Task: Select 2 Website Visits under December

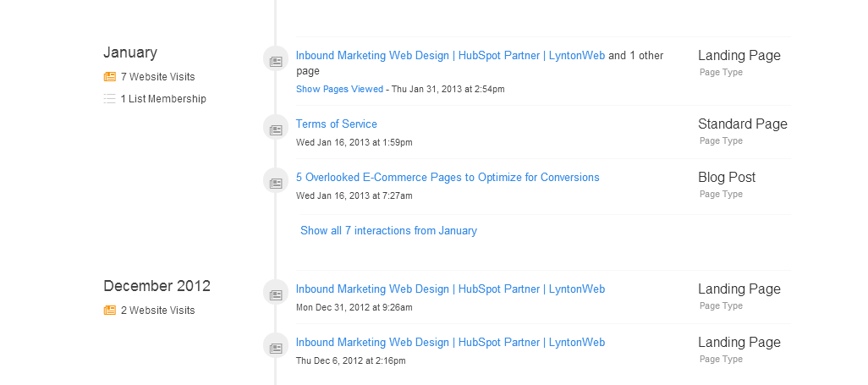Action: 157,311
